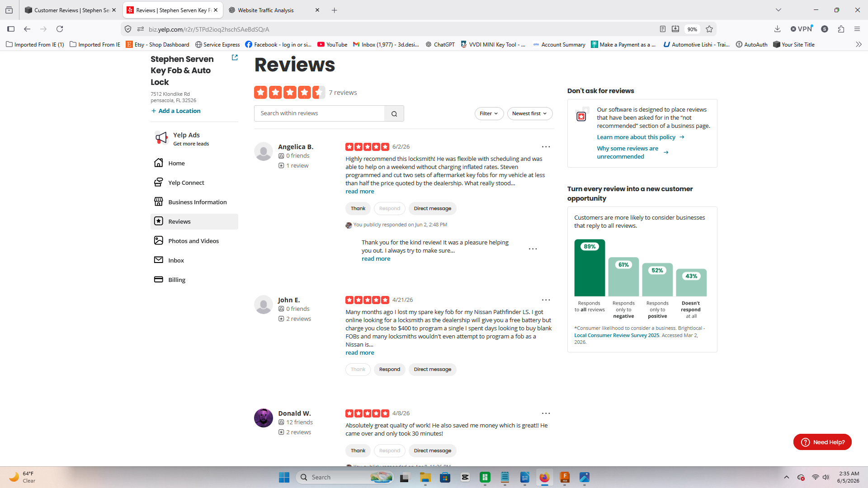Click the browser address bar URL
This screenshot has height=488, width=868.
pyautogui.click(x=208, y=29)
